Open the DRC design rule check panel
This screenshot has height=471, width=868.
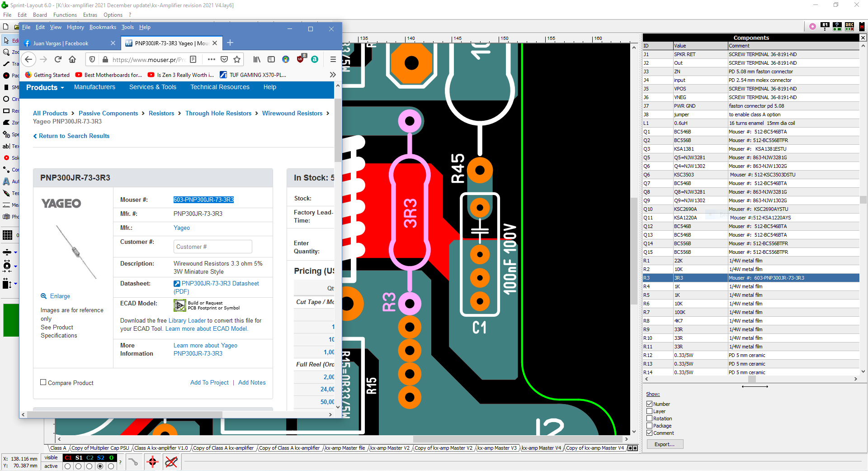click(849, 26)
